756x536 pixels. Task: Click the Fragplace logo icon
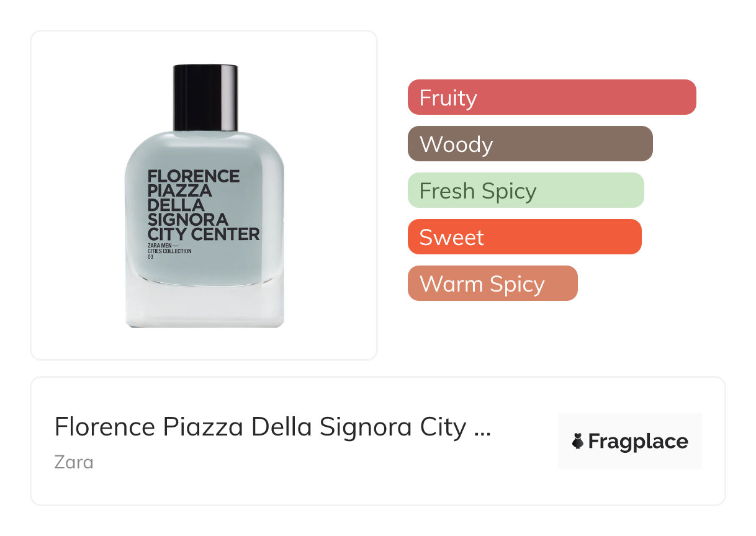(577, 442)
